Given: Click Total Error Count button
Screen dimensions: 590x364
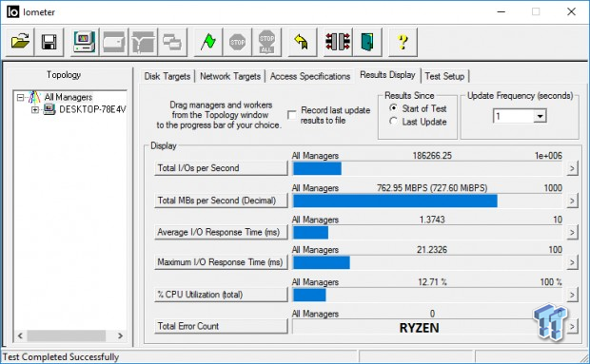Looking at the screenshot, I should (x=221, y=326).
